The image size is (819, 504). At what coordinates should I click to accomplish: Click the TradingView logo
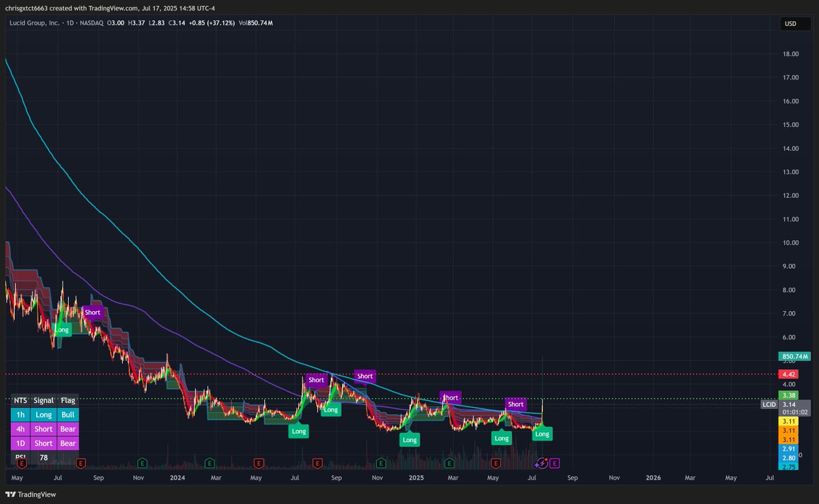point(32,494)
